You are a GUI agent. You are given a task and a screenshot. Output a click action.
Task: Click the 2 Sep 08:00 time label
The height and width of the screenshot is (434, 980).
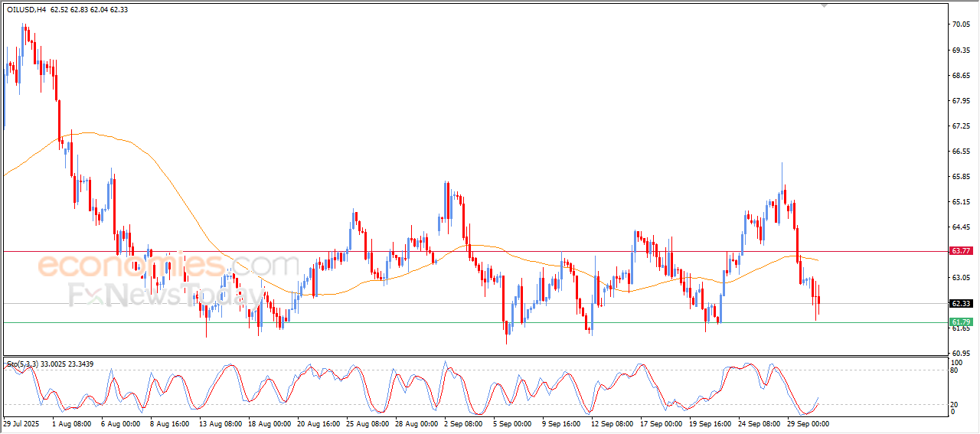pyautogui.click(x=462, y=423)
